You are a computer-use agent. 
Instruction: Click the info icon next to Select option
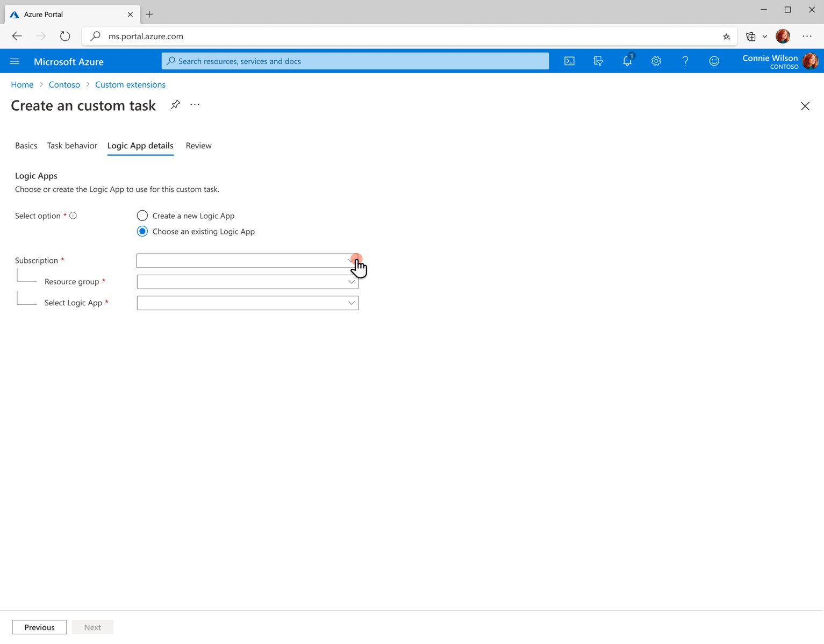click(73, 215)
